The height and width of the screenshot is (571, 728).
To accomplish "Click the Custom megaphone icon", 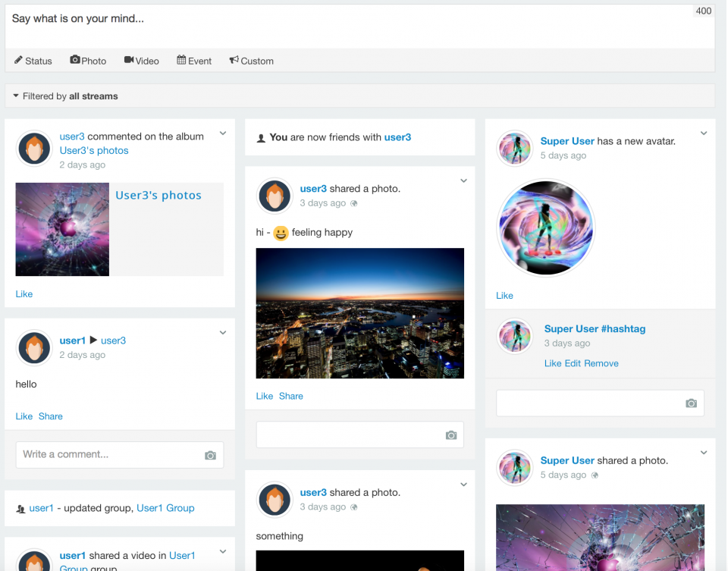I will [234, 60].
